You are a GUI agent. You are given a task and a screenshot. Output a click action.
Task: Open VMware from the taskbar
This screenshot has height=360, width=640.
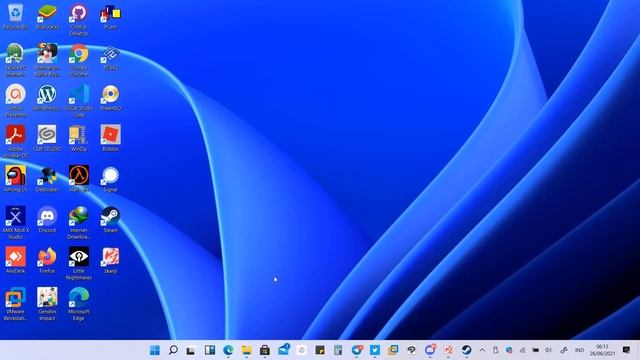click(x=393, y=350)
